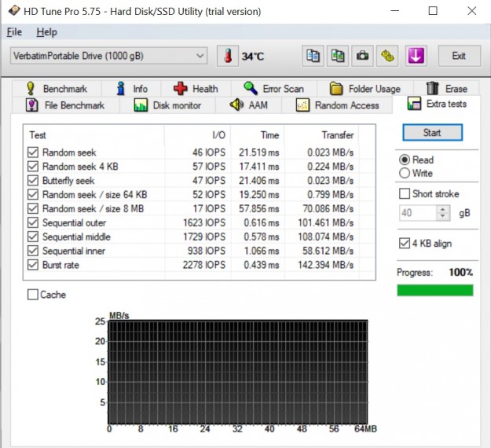Image resolution: width=491 pixels, height=448 pixels.
Task: Open options with the gears icon
Action: [387, 56]
